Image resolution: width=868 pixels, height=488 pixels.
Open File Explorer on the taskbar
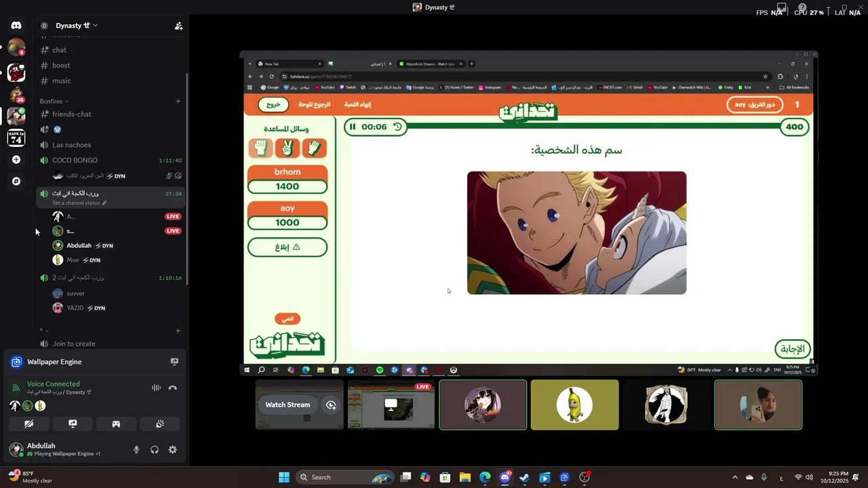[x=465, y=477]
